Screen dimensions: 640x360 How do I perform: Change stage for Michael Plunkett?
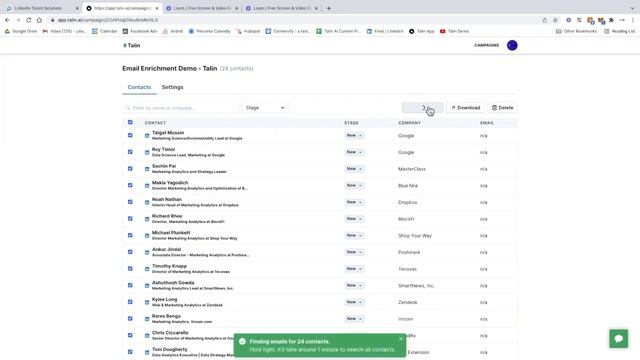[354, 236]
